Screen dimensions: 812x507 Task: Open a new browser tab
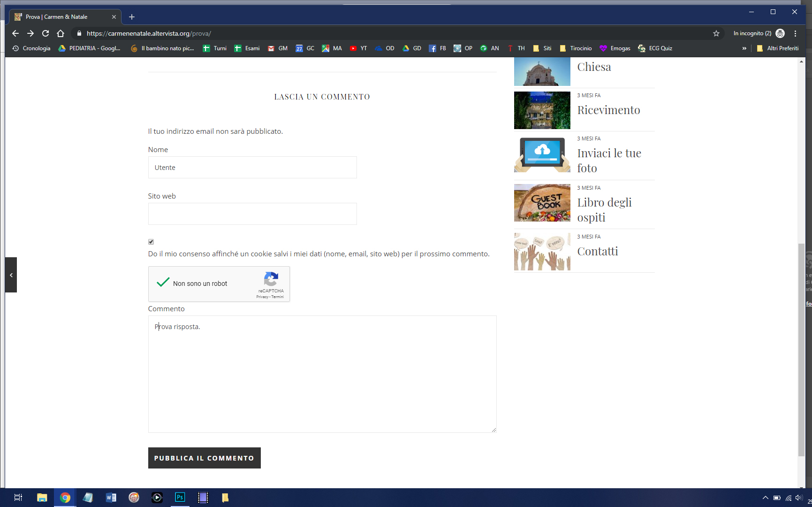coord(132,17)
